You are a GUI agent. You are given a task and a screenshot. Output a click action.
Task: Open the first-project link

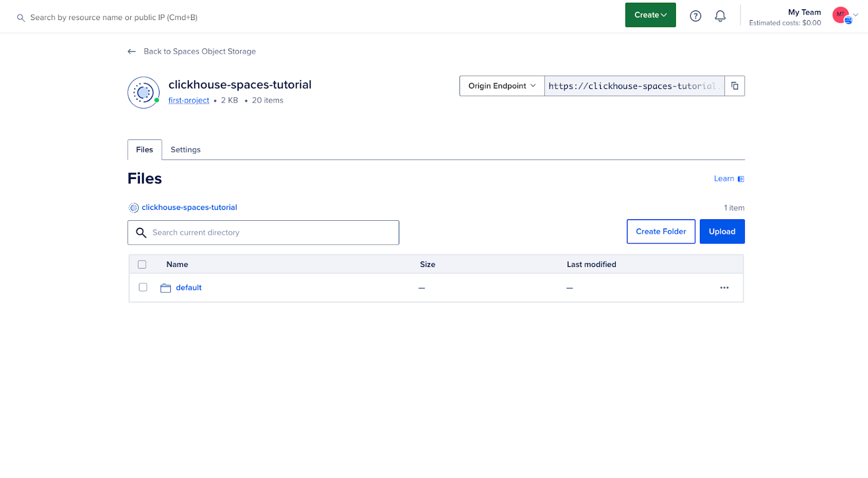(189, 100)
